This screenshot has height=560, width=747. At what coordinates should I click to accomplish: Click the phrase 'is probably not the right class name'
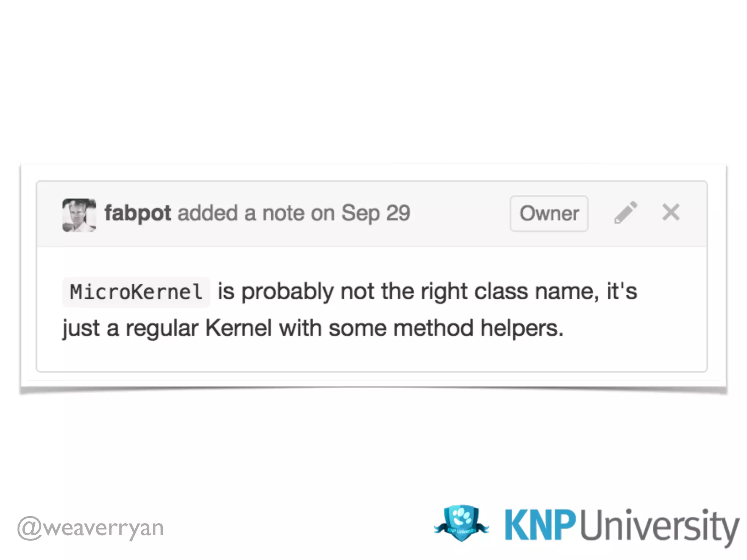(408, 292)
